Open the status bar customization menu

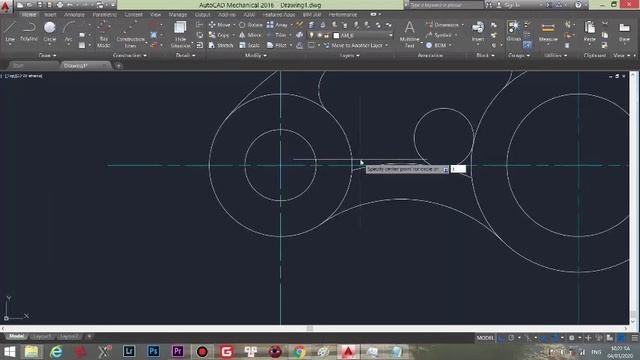(x=635, y=338)
